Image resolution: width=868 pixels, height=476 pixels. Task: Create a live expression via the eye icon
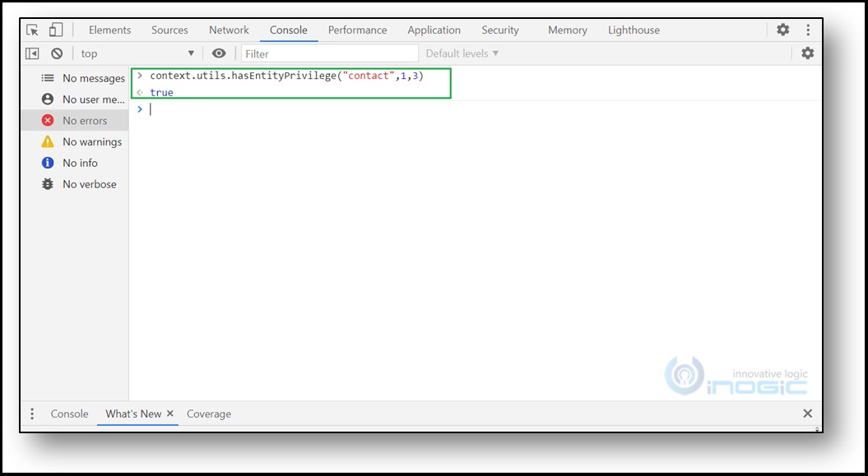(218, 53)
